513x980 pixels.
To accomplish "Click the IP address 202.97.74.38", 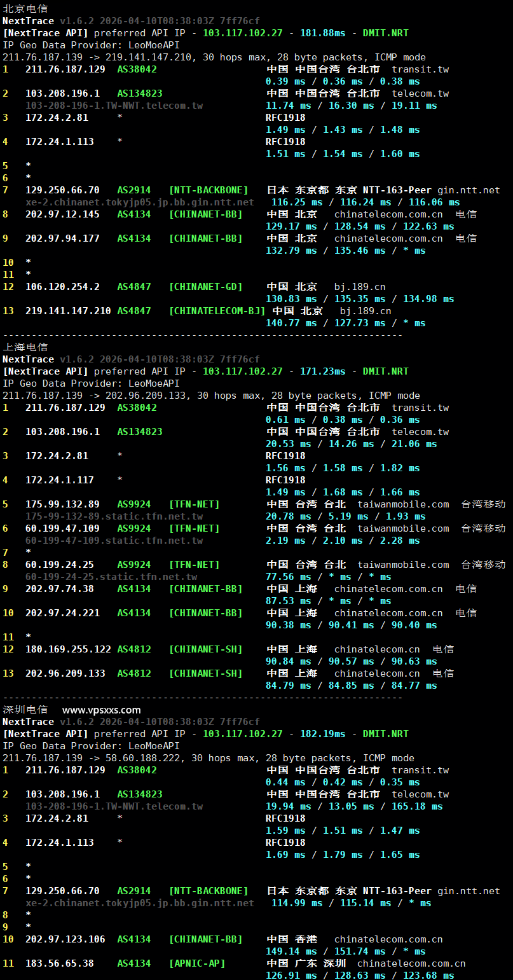I will click(60, 589).
